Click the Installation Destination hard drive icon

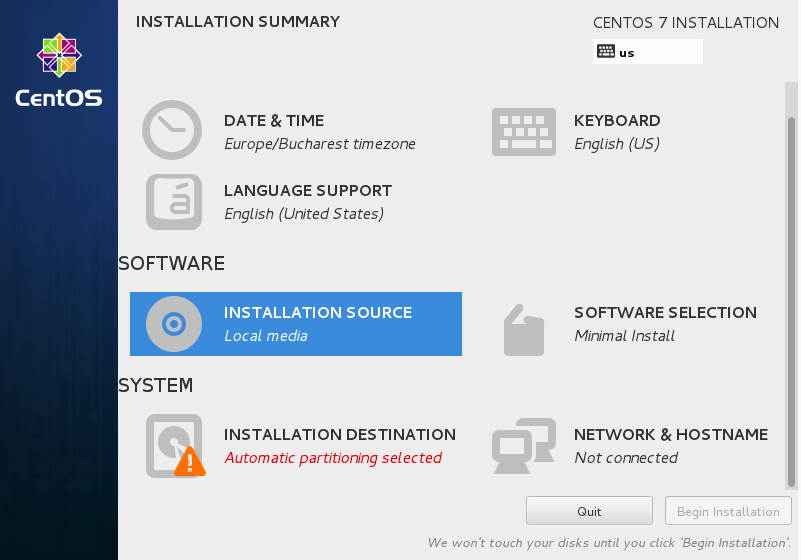coord(170,444)
